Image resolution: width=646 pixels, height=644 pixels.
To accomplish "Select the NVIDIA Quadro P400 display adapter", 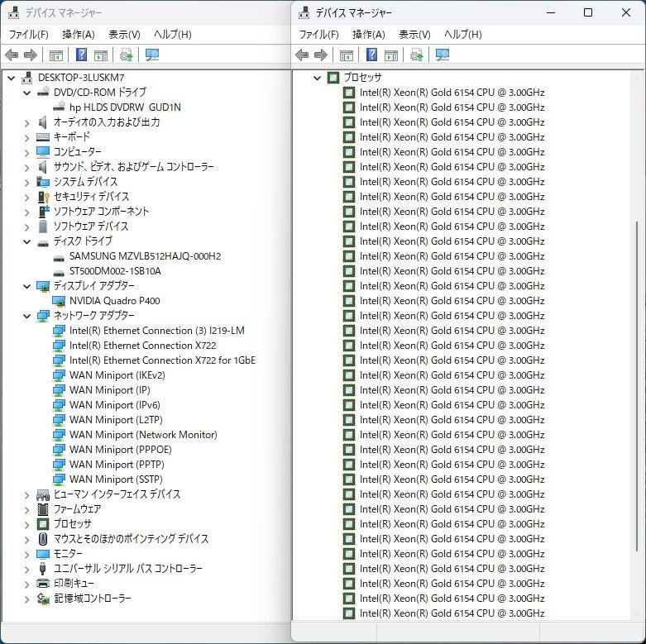I will pyautogui.click(x=114, y=301).
